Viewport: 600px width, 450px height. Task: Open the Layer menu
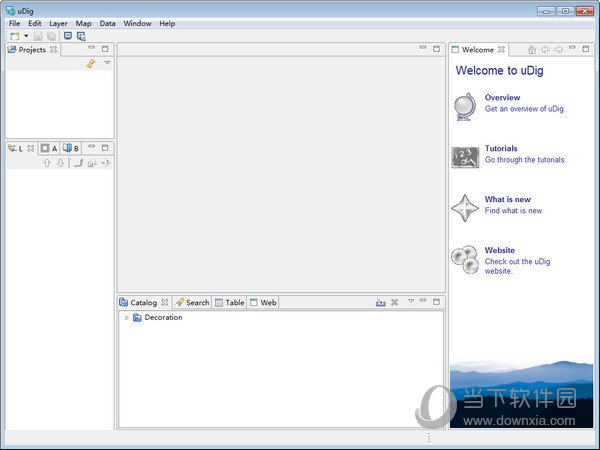(x=59, y=23)
